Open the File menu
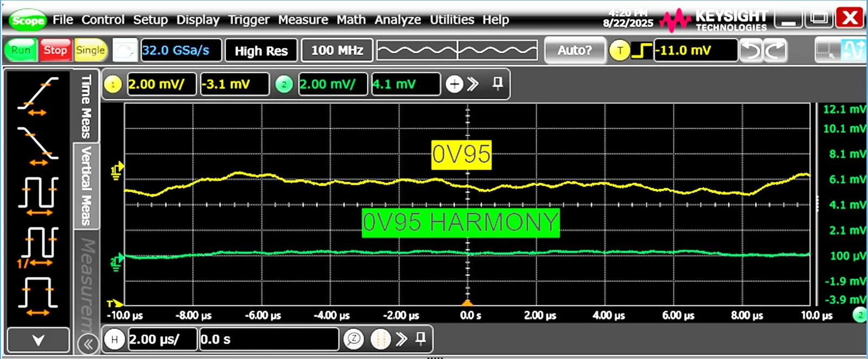The image size is (868, 359). point(63,20)
